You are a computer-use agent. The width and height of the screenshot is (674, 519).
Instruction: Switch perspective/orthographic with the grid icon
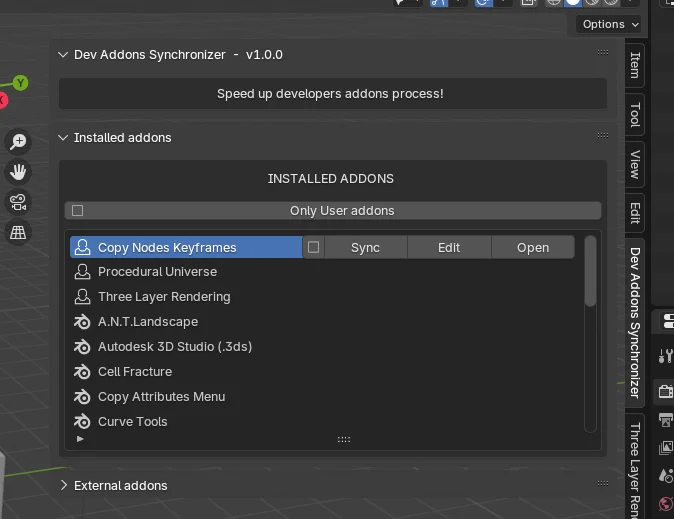[x=18, y=233]
